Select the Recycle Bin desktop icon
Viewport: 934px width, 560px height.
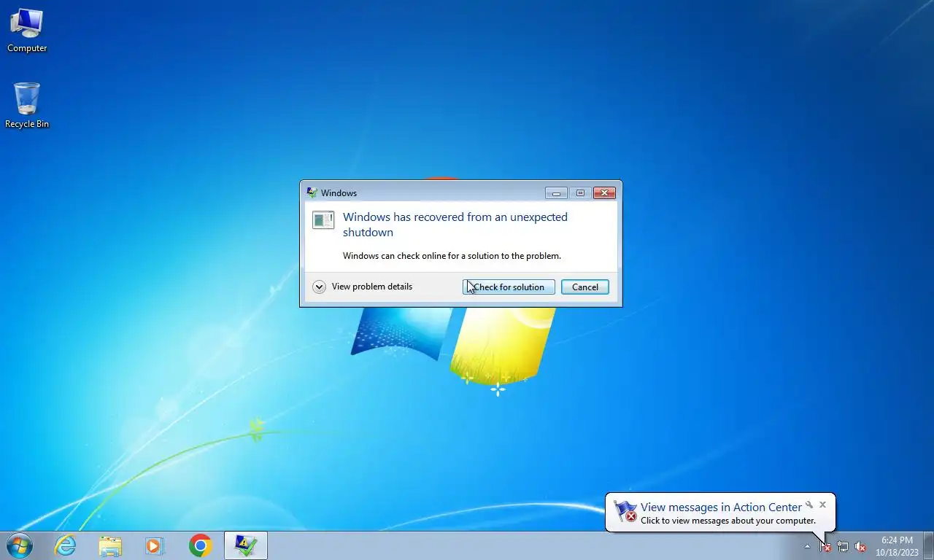click(x=27, y=106)
